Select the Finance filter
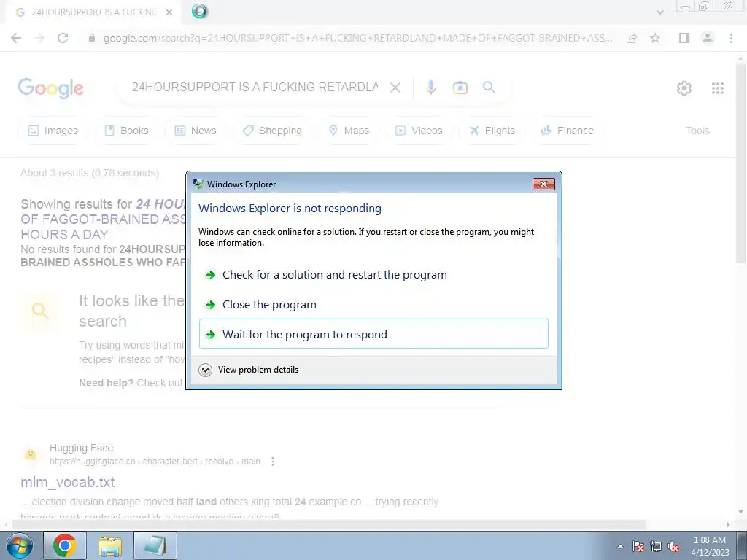The width and height of the screenshot is (747, 560). coord(567,131)
